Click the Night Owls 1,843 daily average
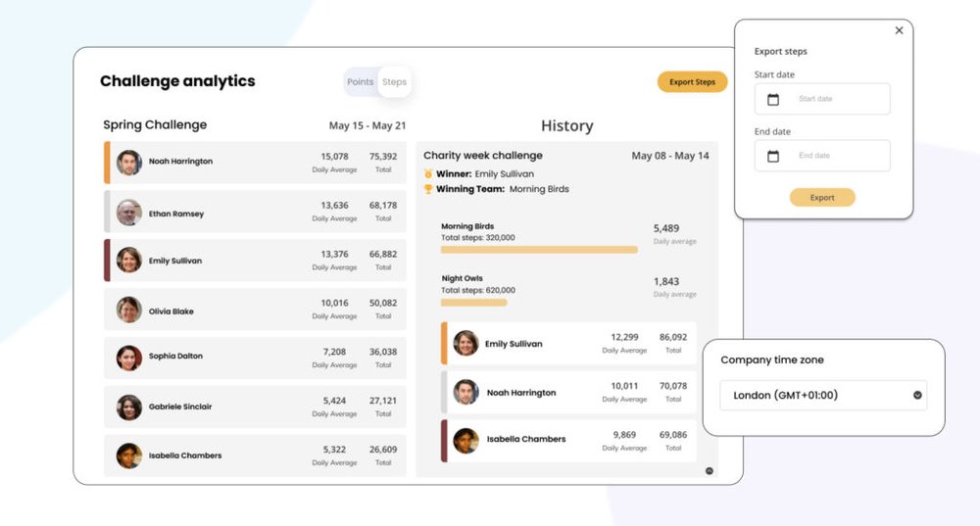Image resolution: width=980 pixels, height=526 pixels. (666, 282)
